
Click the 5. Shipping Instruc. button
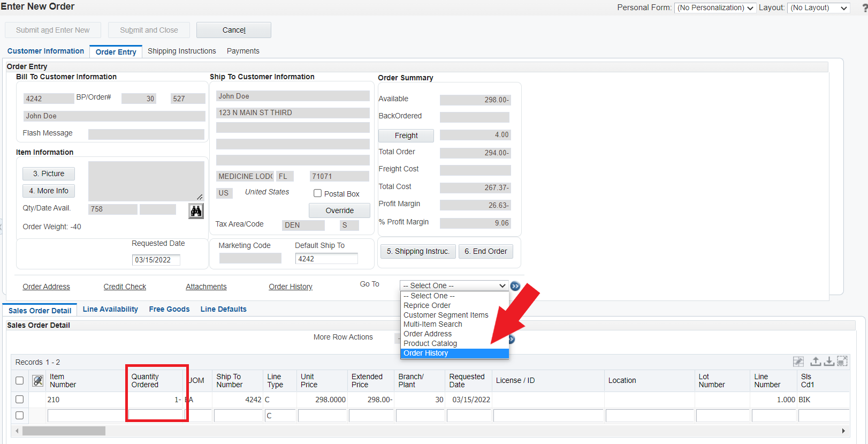click(418, 251)
